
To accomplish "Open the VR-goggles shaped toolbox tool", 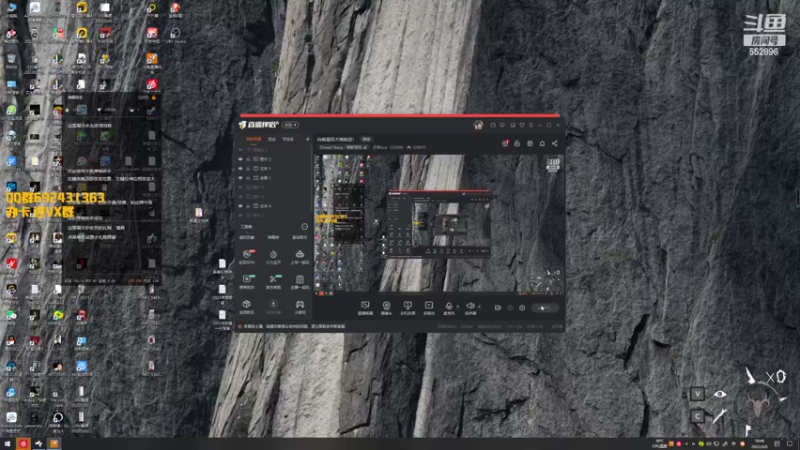I will (299, 257).
